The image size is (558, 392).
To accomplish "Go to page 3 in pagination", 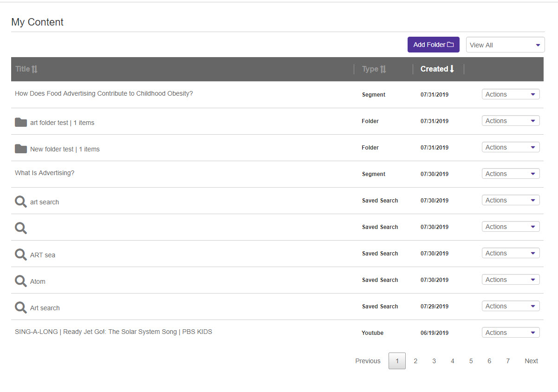I will tap(434, 361).
